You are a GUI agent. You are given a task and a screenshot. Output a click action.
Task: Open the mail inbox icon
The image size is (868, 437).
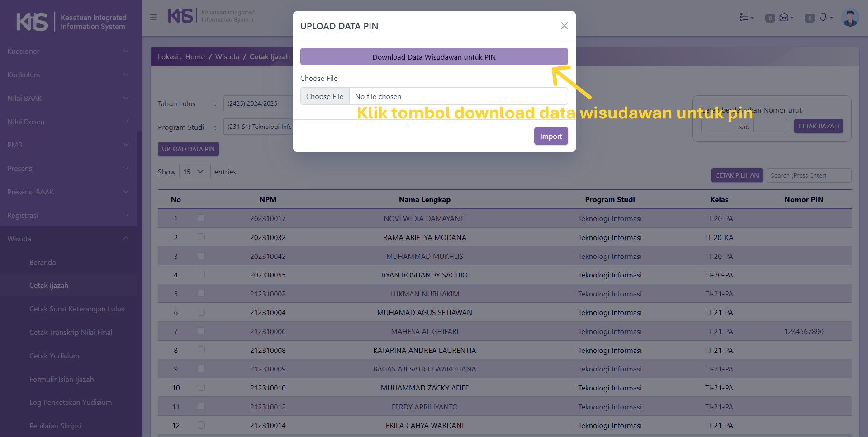(x=785, y=17)
